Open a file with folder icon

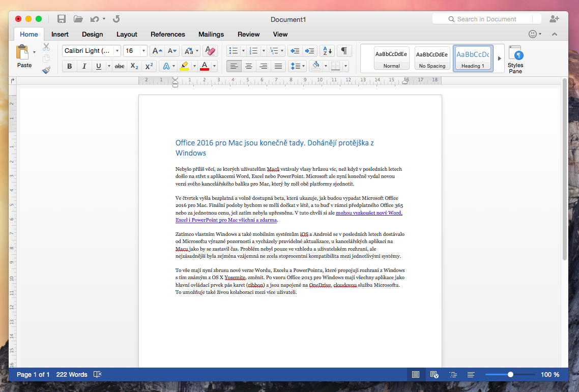(78, 19)
